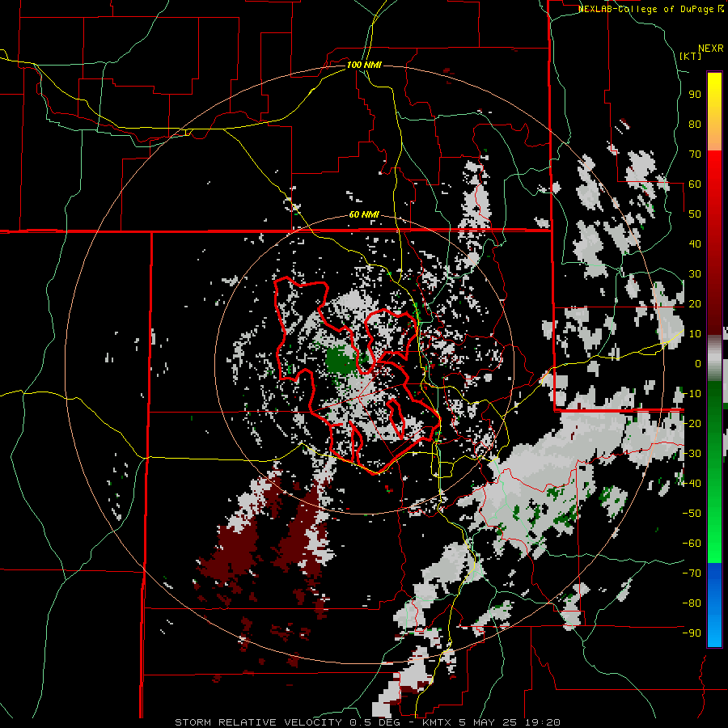Pick the -80 knot scale value
This screenshot has width=728, height=728.
point(692,603)
